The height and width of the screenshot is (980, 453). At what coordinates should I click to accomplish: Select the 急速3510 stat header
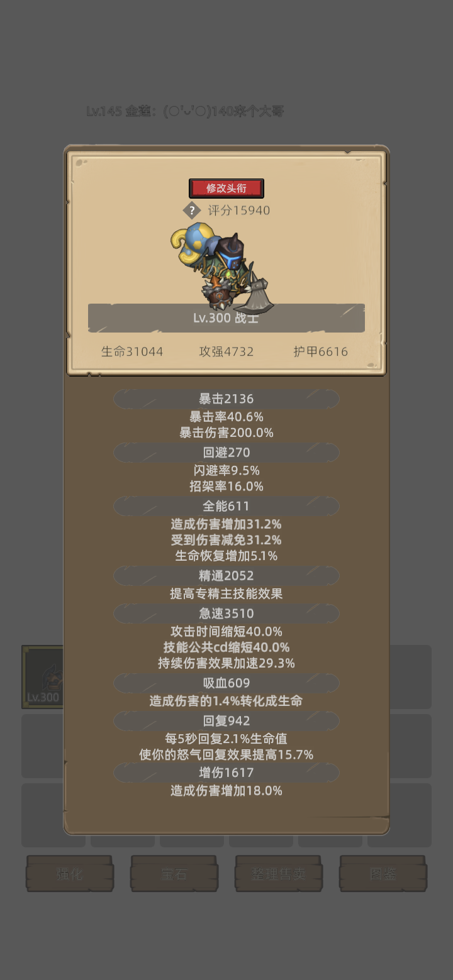tap(226, 614)
